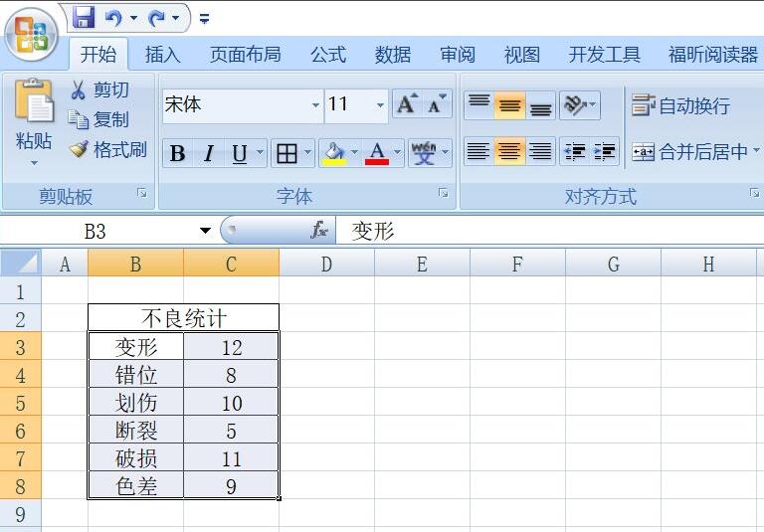Open the 开发工具 ribbon tab
The image size is (764, 532).
tap(604, 54)
